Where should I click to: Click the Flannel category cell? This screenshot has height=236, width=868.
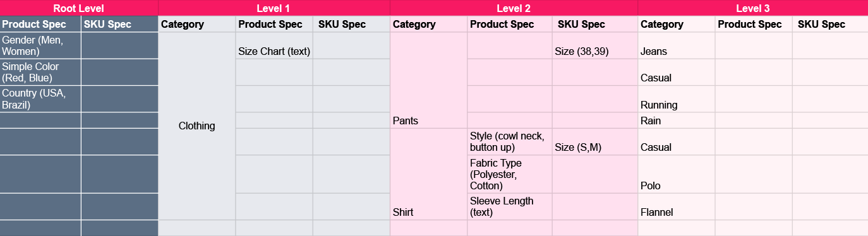[676, 207]
